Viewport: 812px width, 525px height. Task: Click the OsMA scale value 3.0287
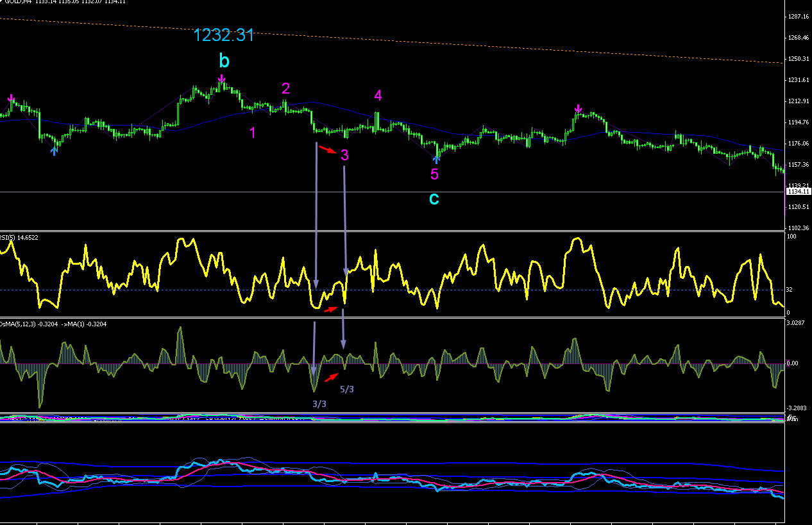click(797, 323)
